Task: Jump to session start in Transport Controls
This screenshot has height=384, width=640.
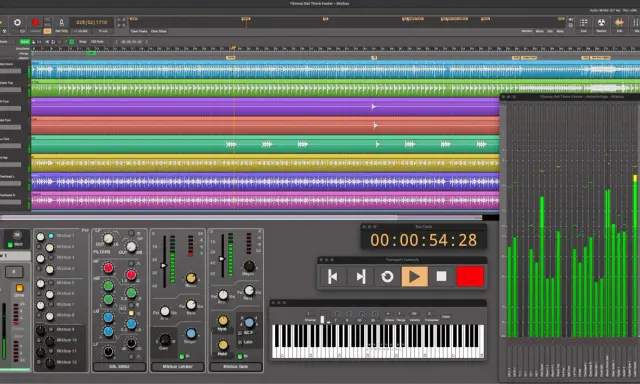Action: (333, 277)
